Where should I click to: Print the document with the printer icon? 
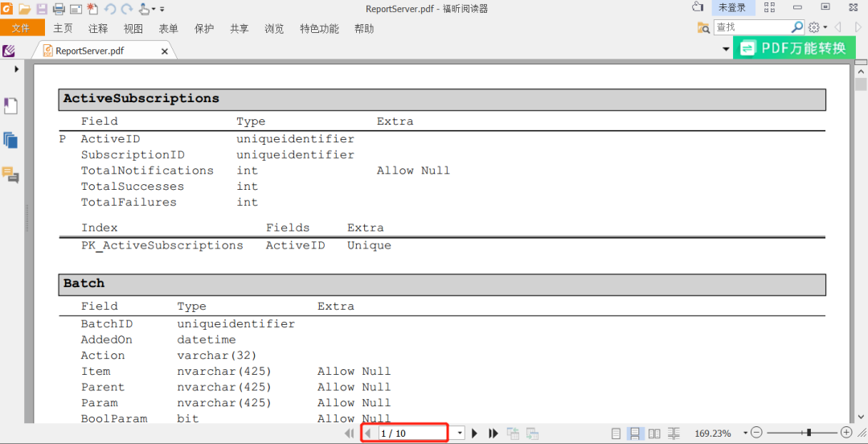pyautogui.click(x=59, y=9)
